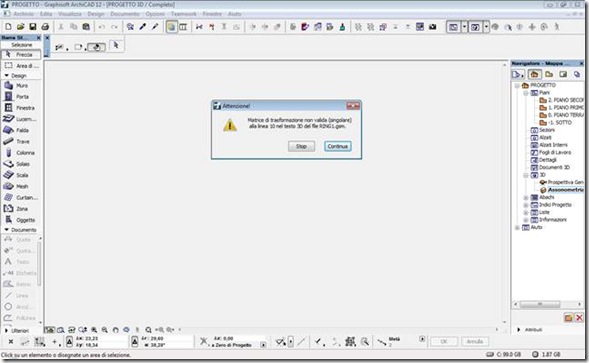Click the Annulla button in bottom bar

474,342
